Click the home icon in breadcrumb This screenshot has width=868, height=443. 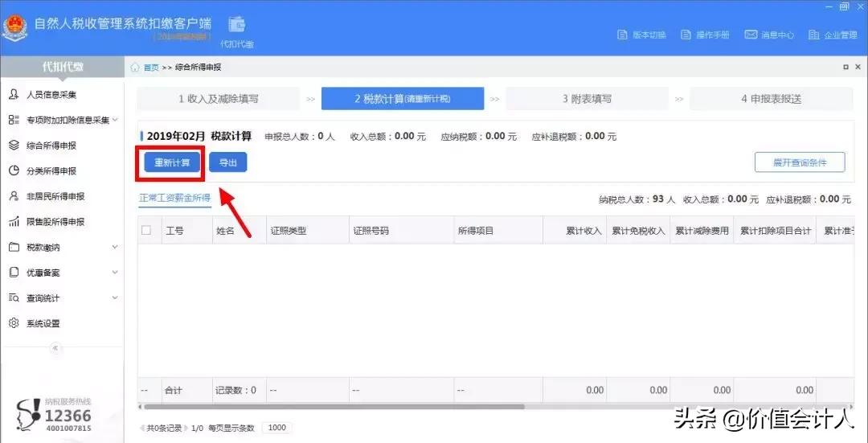pos(134,68)
